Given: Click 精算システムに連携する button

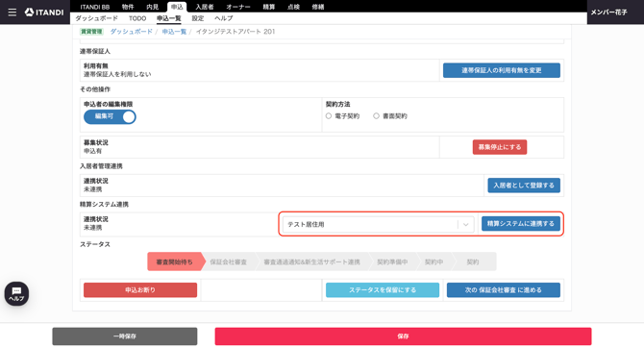Looking at the screenshot, I should click(x=521, y=224).
